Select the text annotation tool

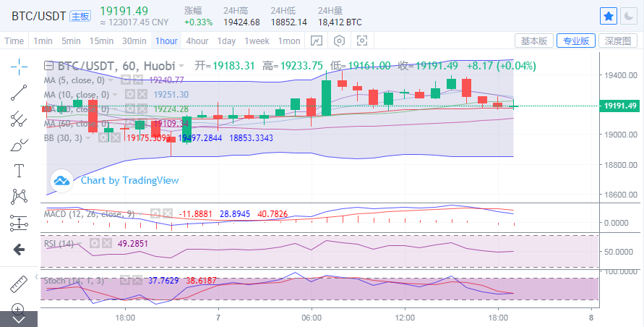19,170
